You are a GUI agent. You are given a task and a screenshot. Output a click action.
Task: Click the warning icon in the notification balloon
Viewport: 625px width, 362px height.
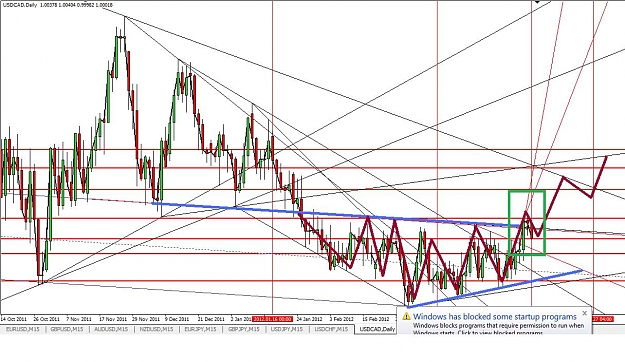406,317
